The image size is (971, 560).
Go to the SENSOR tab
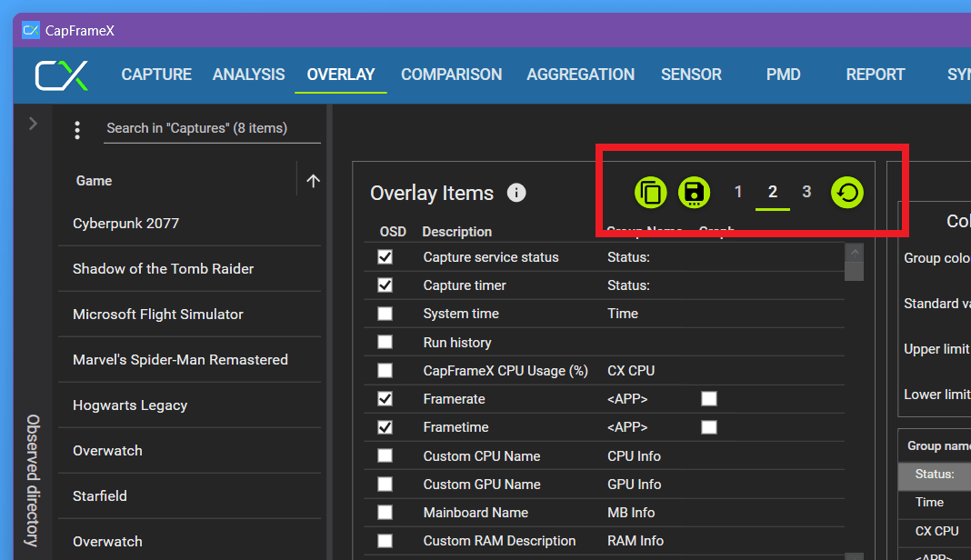pos(691,75)
